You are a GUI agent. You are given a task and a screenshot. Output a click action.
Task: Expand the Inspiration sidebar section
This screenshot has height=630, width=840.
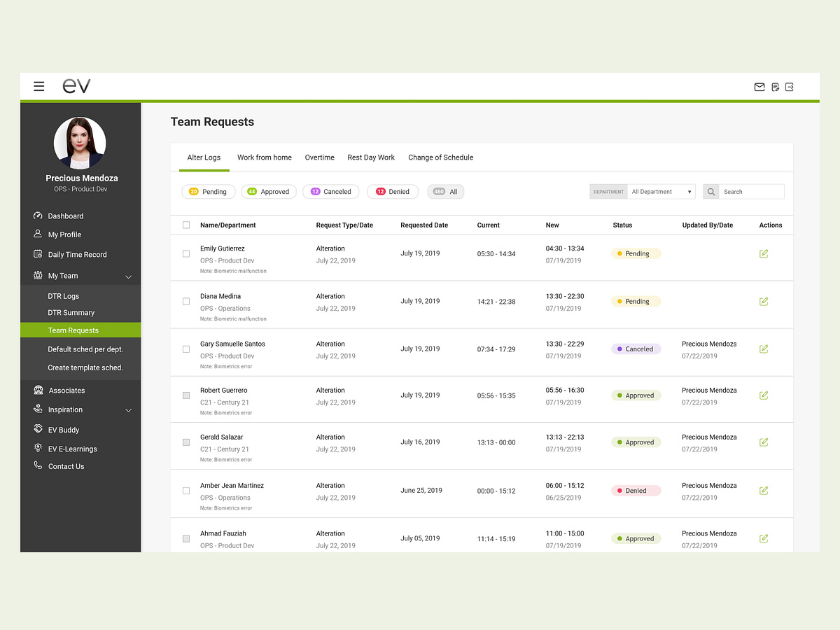point(128,411)
